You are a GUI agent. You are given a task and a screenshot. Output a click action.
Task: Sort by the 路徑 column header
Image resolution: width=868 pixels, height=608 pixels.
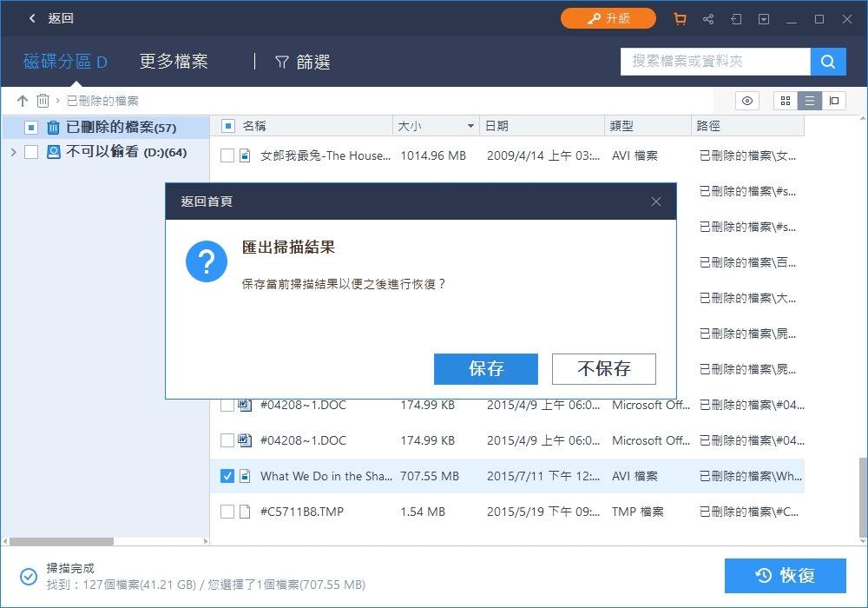click(x=708, y=126)
